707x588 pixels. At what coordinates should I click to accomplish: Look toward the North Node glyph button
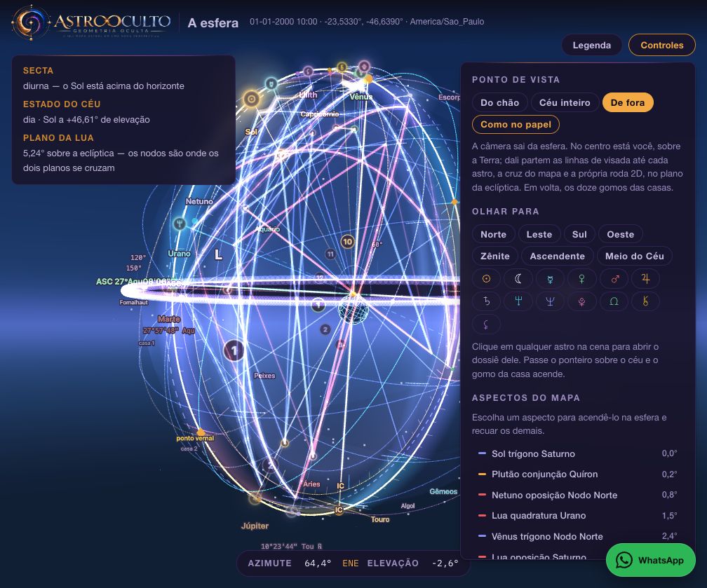tap(614, 301)
